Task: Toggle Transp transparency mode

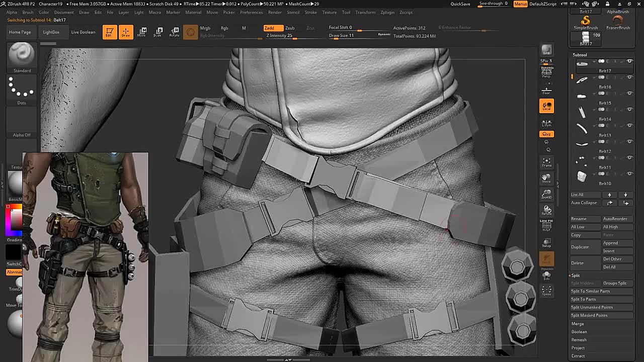Action: [546, 243]
